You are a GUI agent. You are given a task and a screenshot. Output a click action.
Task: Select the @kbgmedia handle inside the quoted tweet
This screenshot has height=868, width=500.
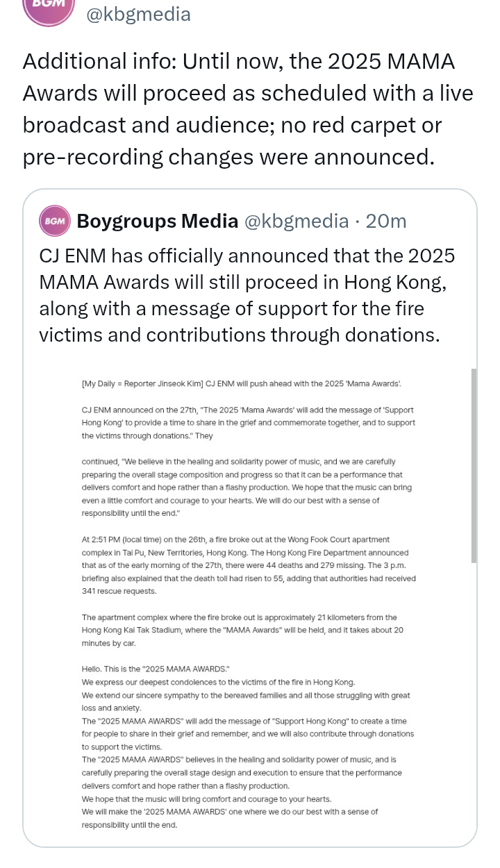(296, 221)
